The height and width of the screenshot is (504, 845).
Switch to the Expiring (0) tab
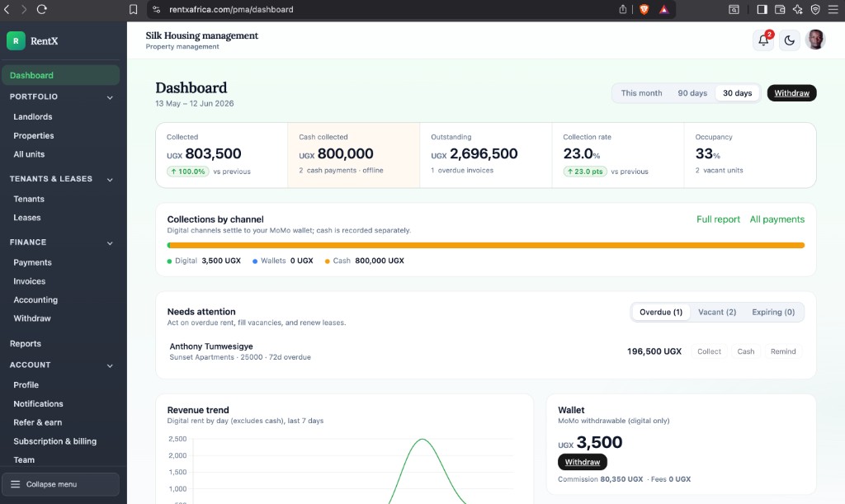point(772,312)
